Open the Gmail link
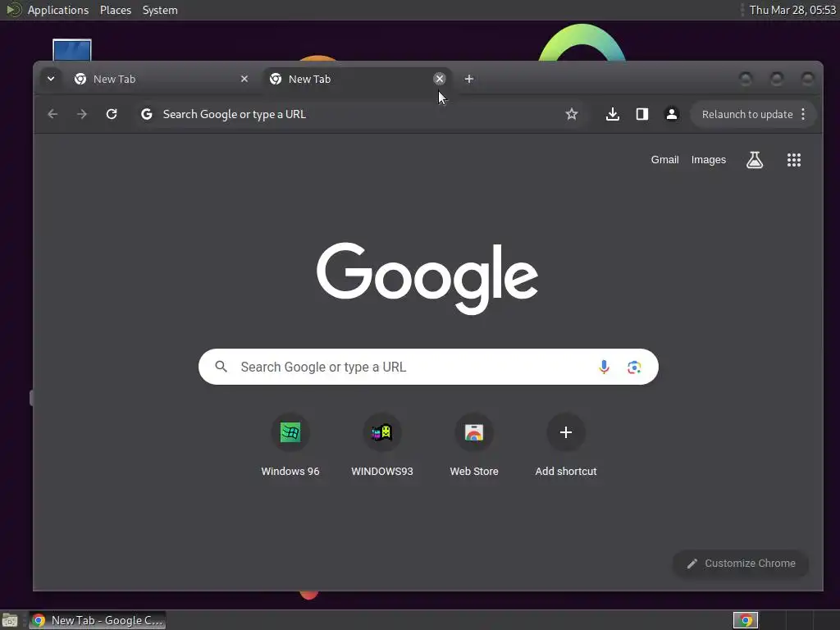 664,160
